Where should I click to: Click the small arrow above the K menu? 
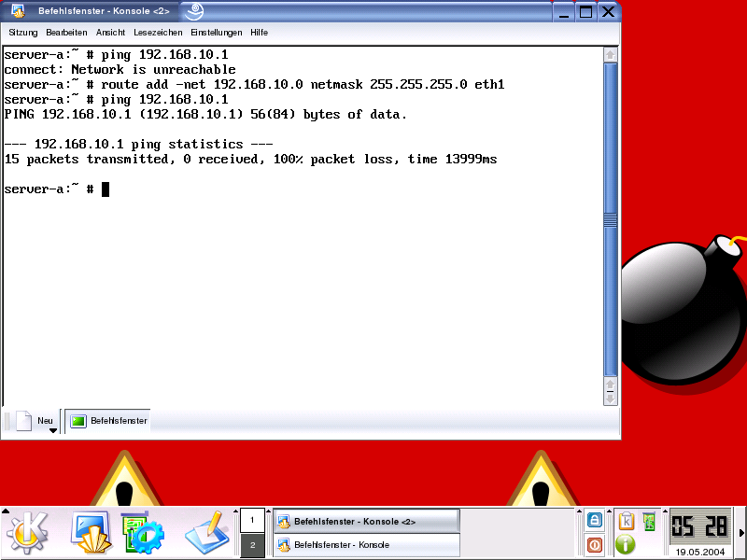tap(6, 511)
